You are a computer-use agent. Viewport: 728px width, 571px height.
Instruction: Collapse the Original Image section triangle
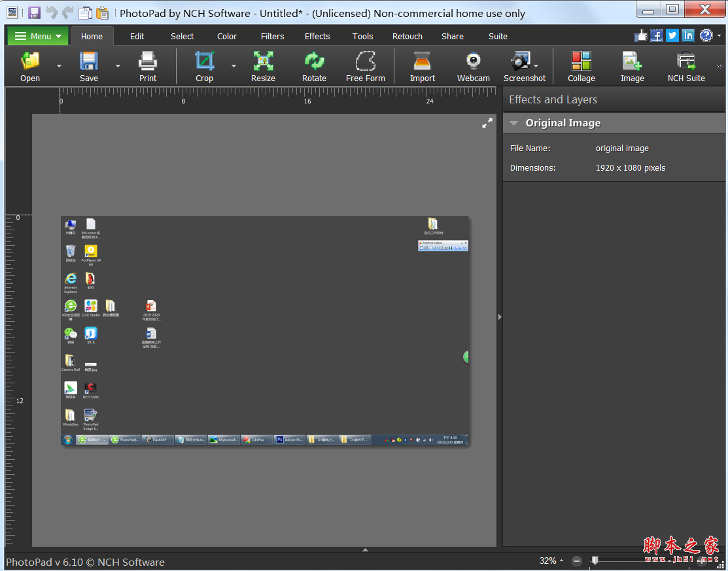[513, 123]
